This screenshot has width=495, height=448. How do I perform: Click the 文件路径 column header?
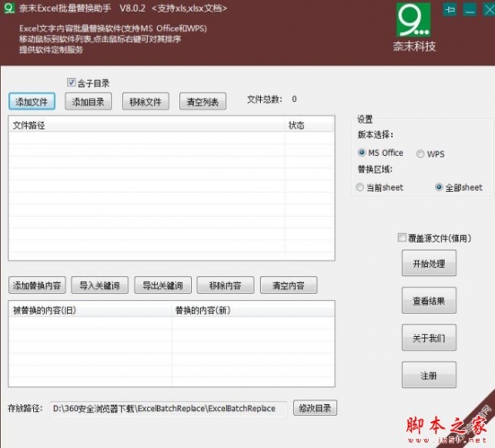(x=147, y=125)
